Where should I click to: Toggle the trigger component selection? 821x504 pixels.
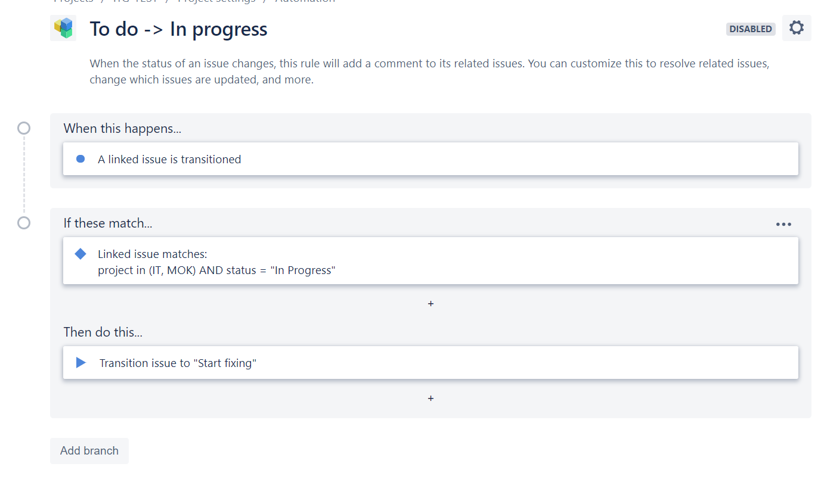(x=430, y=158)
